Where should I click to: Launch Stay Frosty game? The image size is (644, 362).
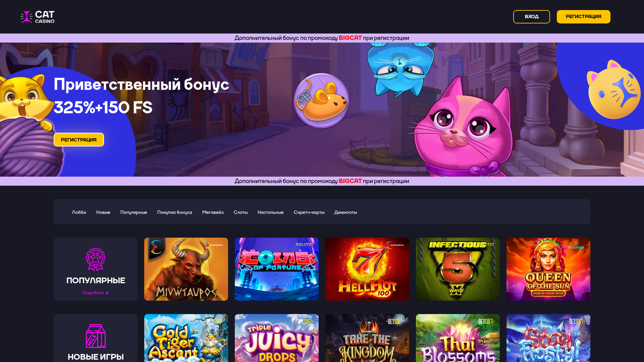coord(548,338)
